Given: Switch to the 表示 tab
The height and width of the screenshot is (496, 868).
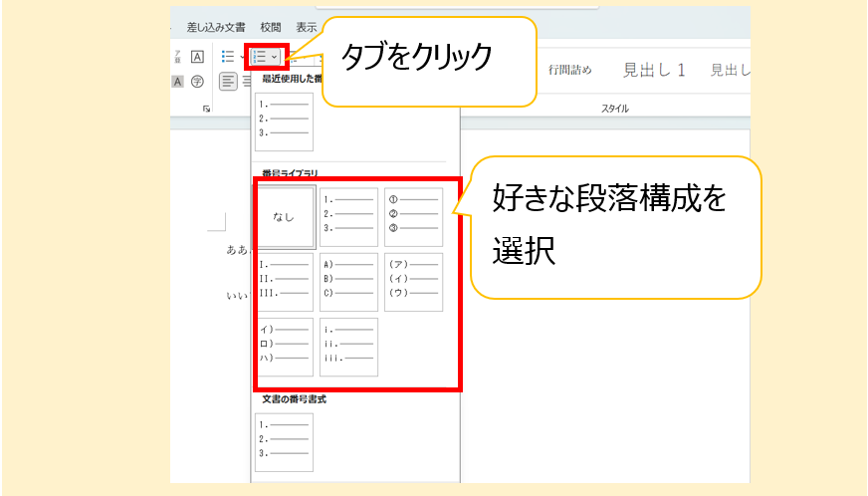Looking at the screenshot, I should pos(306,27).
